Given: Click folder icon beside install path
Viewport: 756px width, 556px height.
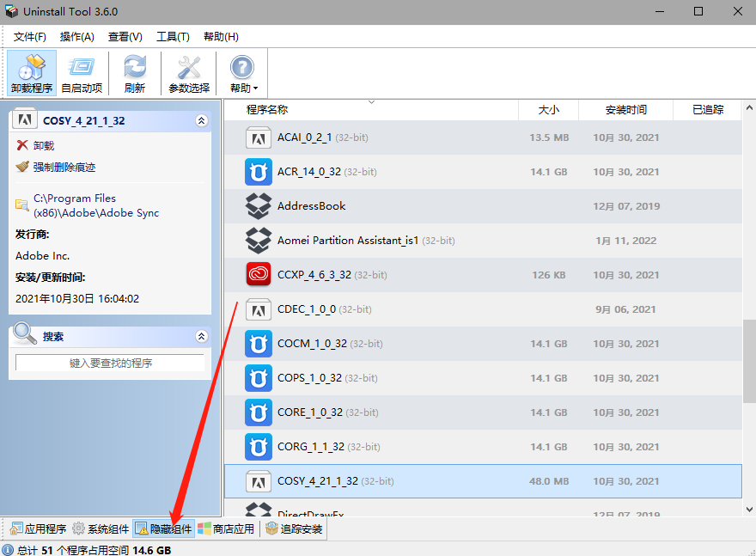Looking at the screenshot, I should click(21, 205).
